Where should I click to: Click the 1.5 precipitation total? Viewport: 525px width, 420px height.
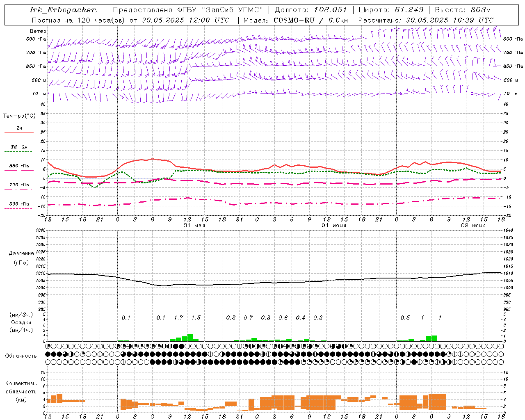pos(196,318)
